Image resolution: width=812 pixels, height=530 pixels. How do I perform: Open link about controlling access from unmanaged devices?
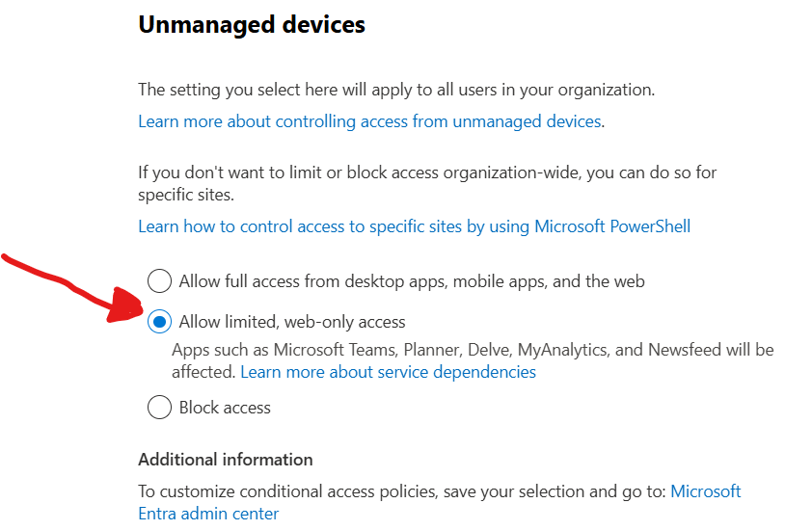pyautogui.click(x=370, y=121)
